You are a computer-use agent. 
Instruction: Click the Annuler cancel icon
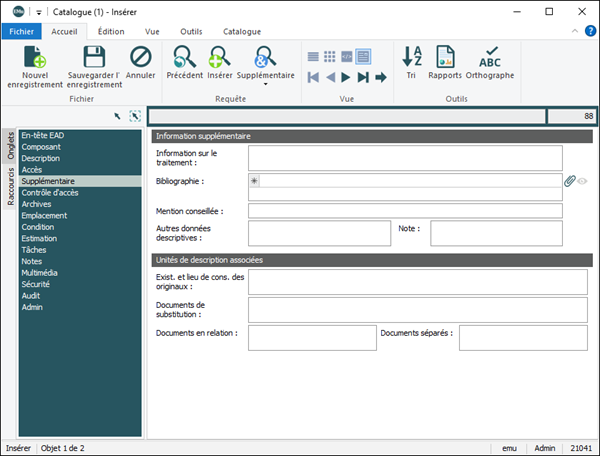click(141, 57)
